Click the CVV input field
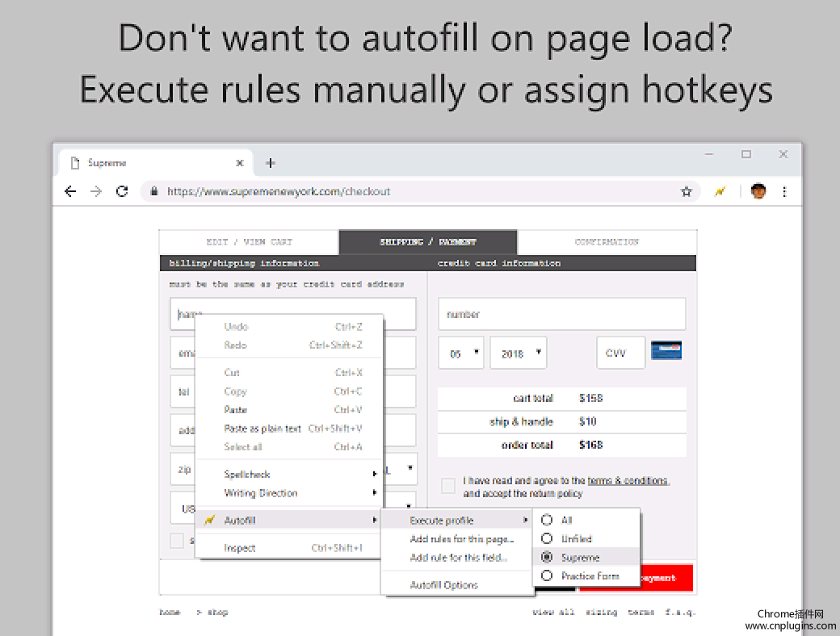 click(621, 353)
